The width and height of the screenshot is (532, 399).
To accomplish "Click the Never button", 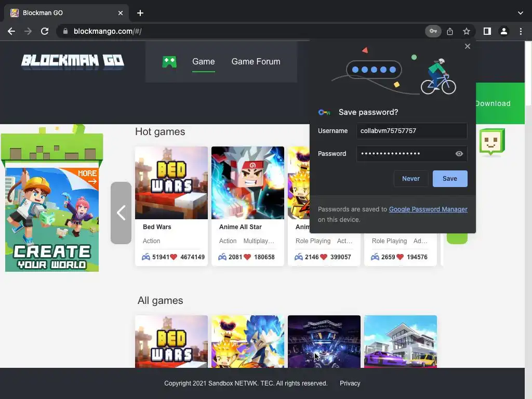I will (410, 179).
